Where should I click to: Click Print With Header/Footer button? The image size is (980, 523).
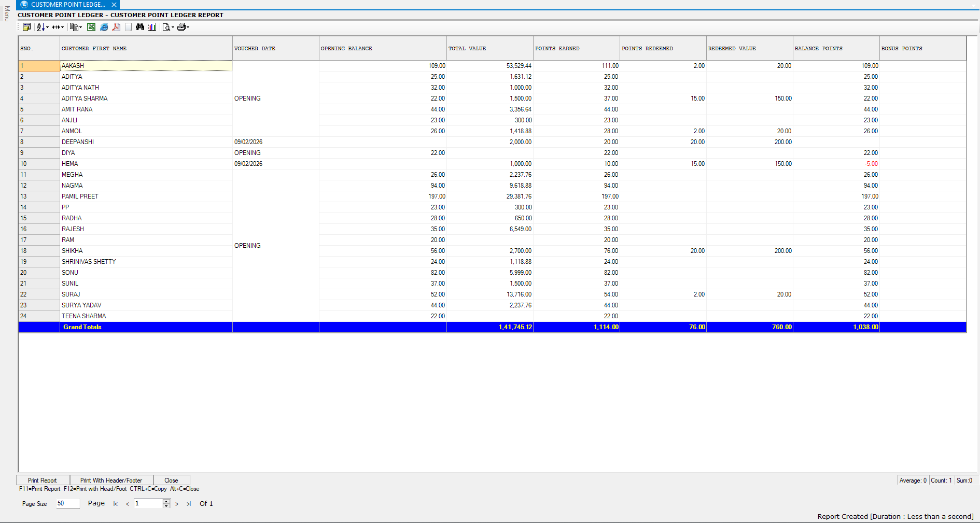click(x=111, y=480)
